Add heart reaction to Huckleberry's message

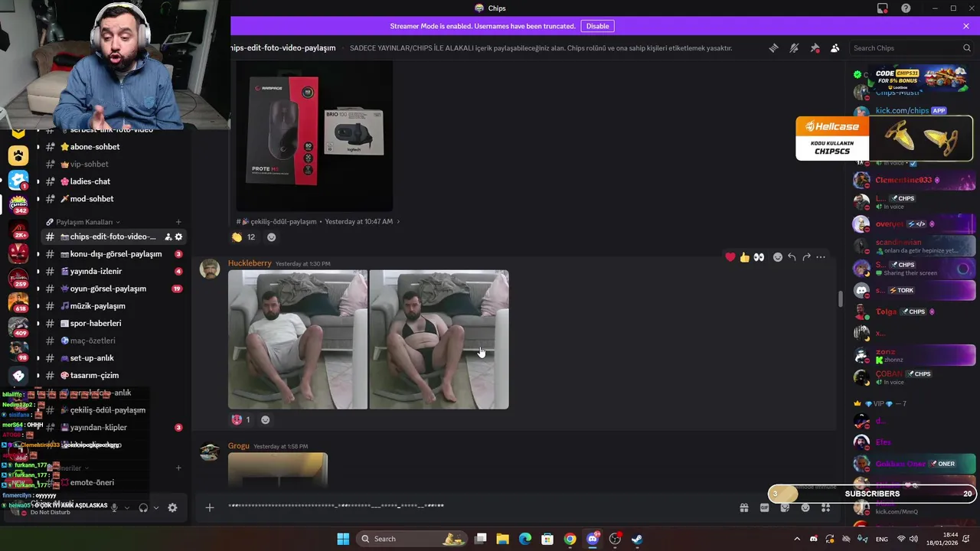pyautogui.click(x=730, y=257)
